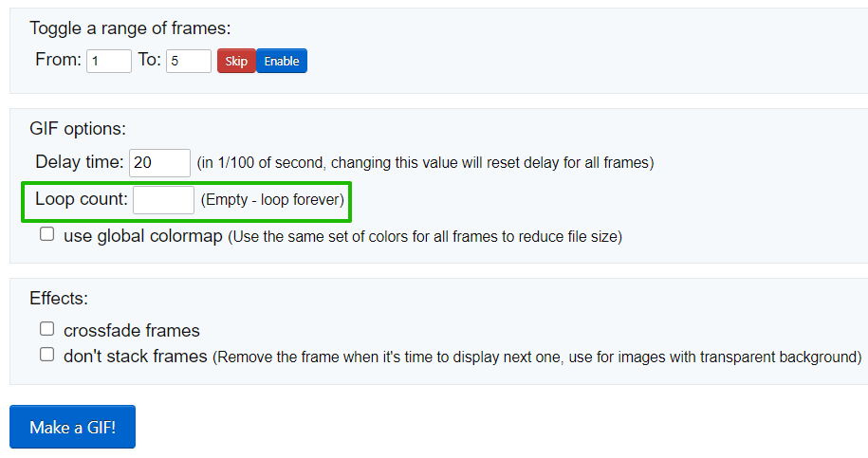
Task: Check the don't stack frames box
Action: tap(47, 355)
